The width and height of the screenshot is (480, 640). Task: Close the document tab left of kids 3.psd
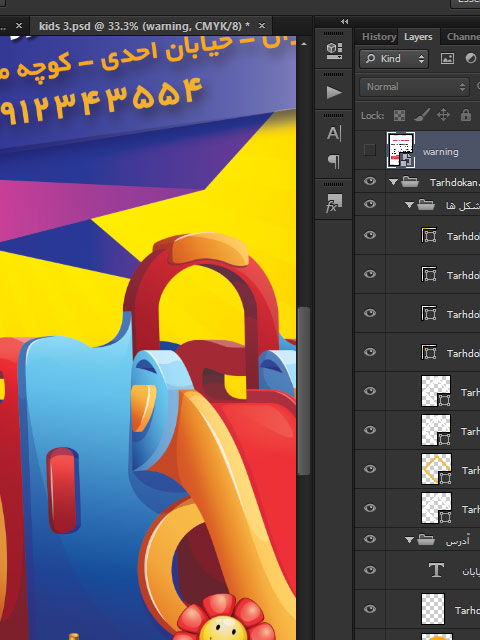(19, 26)
